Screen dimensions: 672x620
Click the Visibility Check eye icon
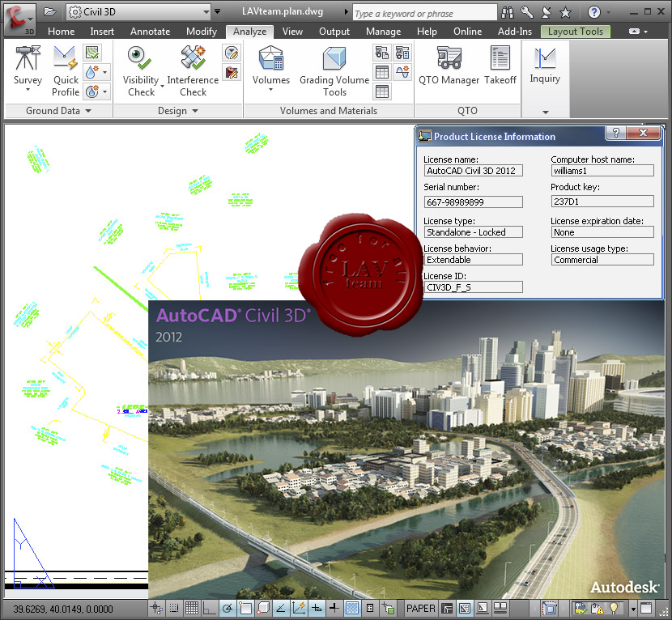tap(139, 57)
